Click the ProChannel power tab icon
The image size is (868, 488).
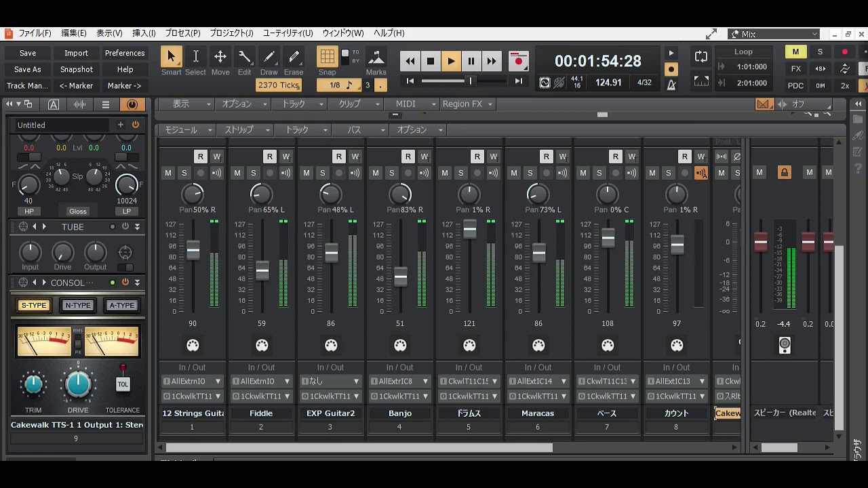pyautogui.click(x=132, y=104)
